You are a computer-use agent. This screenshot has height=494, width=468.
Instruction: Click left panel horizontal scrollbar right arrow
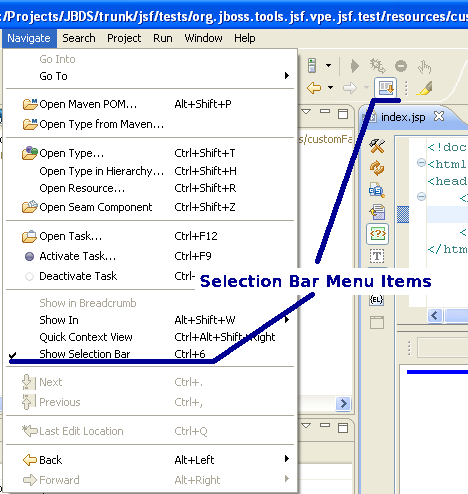coord(343,403)
